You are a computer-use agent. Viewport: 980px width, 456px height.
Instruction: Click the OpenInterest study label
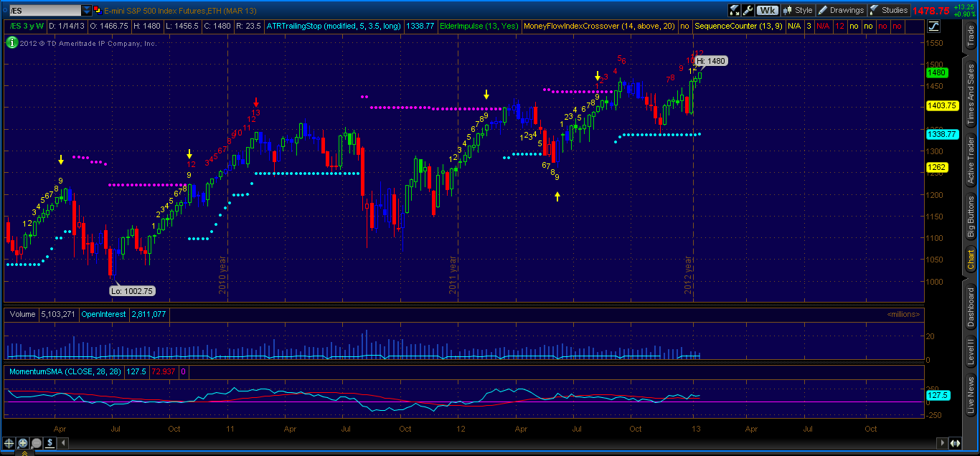point(103,314)
